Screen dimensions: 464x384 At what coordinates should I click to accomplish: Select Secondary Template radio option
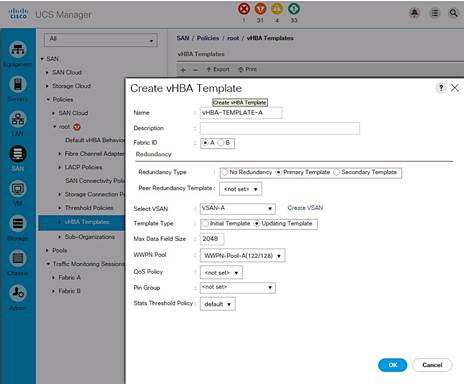(336, 172)
